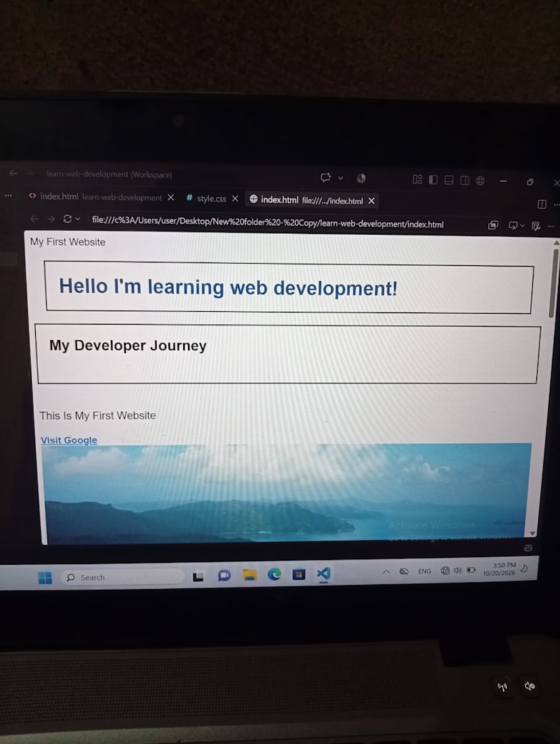560x744 pixels.
Task: Split the editor to the right
Action: pyautogui.click(x=542, y=204)
